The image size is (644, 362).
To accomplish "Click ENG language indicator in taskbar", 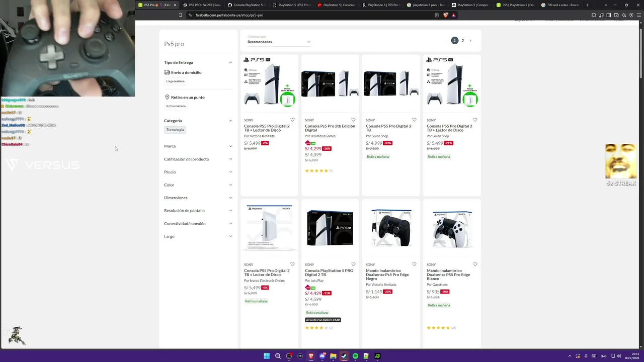I will coord(603,356).
